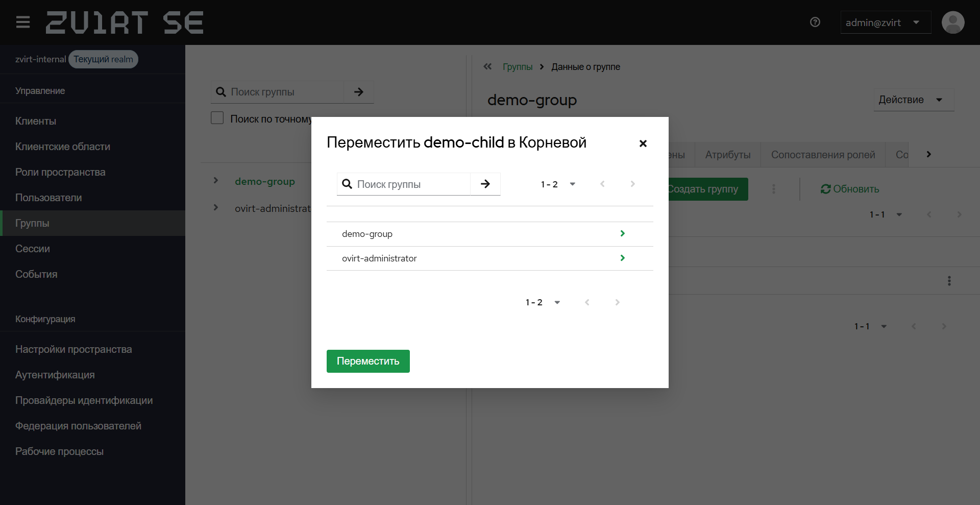Viewport: 980px width, 505px height.
Task: Go to previous page in dialog bottom pagination
Action: click(x=587, y=302)
